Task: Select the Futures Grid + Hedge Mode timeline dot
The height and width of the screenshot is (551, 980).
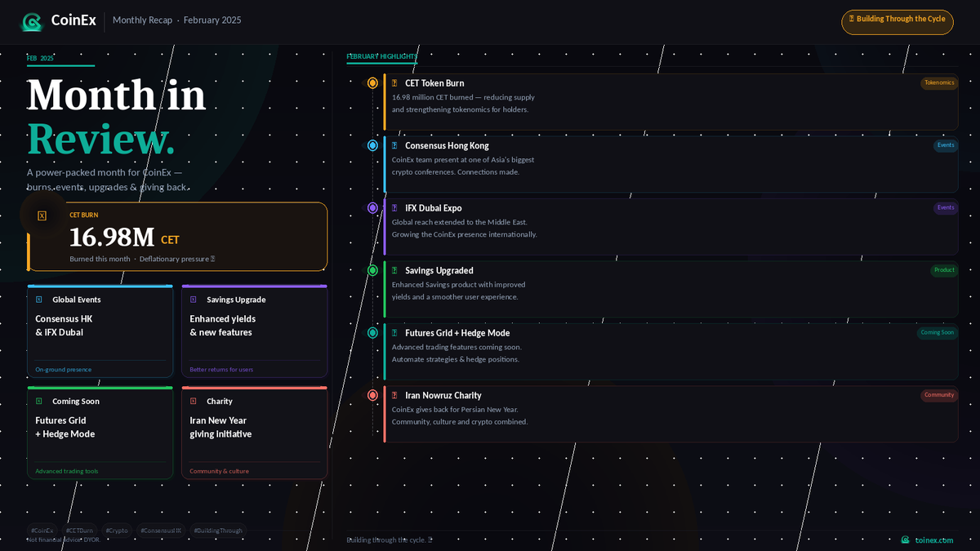Action: click(x=372, y=333)
